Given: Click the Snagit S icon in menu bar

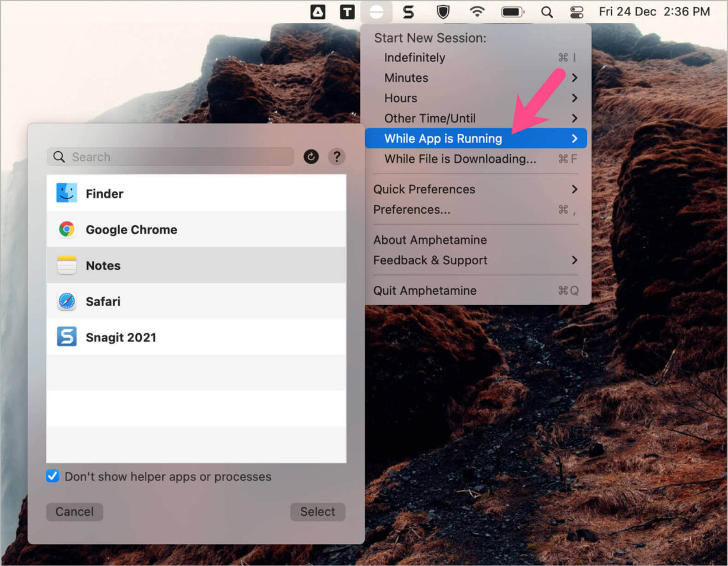Looking at the screenshot, I should [409, 11].
